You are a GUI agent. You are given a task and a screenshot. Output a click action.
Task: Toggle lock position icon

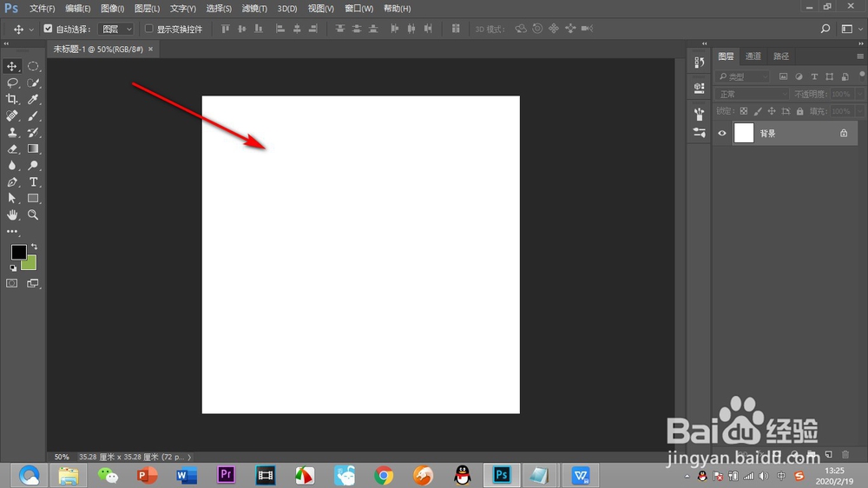(x=771, y=111)
